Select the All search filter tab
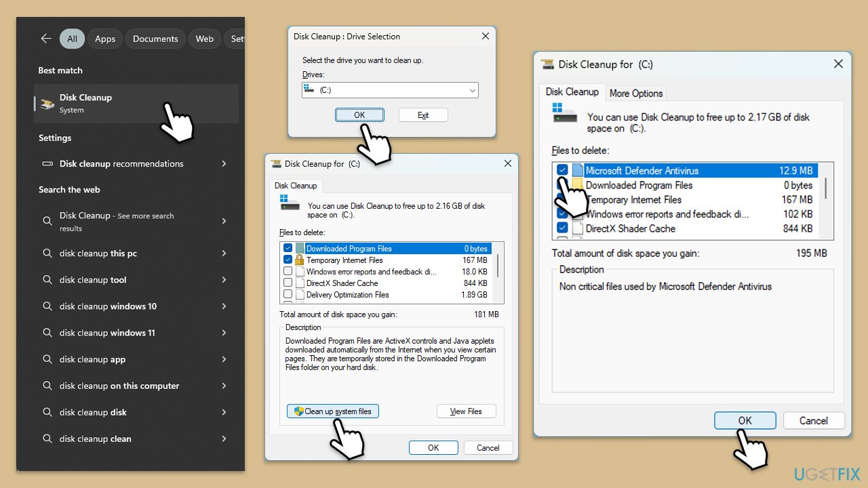This screenshot has height=488, width=868. coord(72,39)
